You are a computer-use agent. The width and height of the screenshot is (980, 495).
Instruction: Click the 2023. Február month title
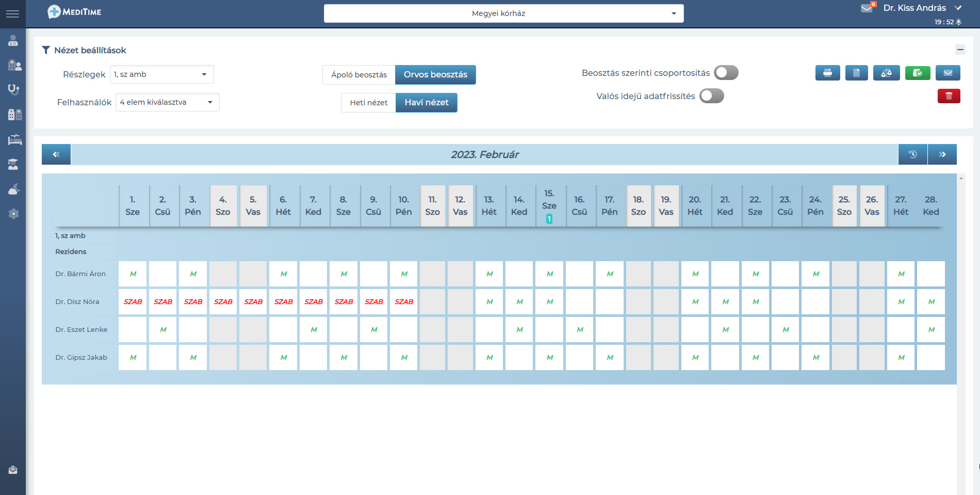point(485,154)
